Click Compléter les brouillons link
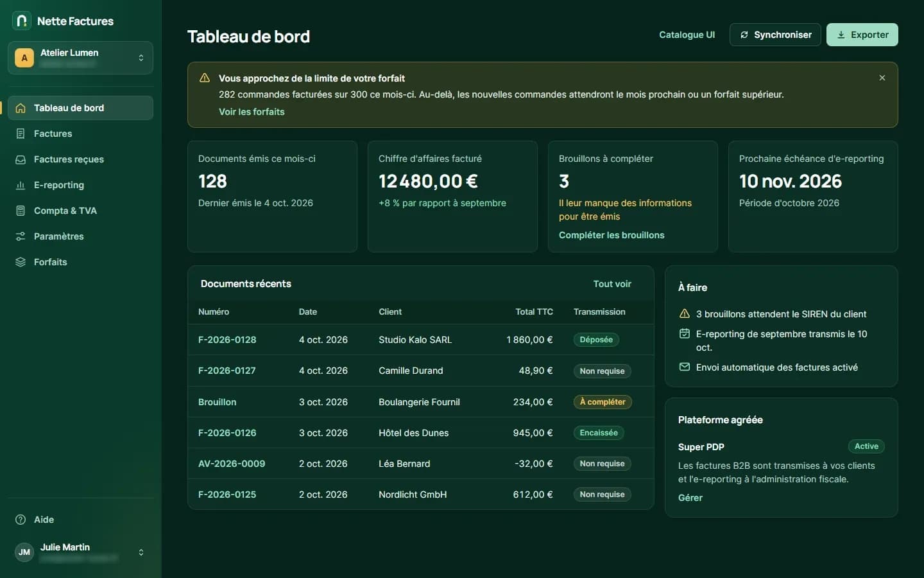The width and height of the screenshot is (924, 578). pos(612,235)
